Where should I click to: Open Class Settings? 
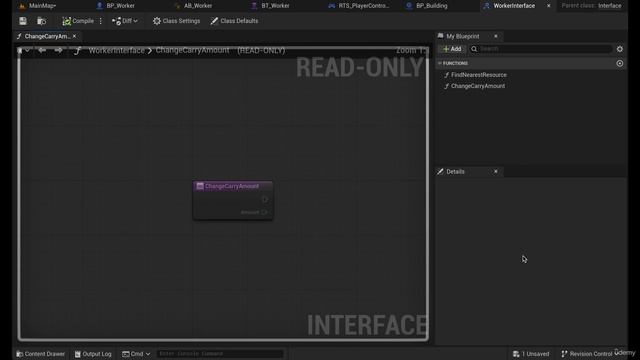[x=176, y=21]
